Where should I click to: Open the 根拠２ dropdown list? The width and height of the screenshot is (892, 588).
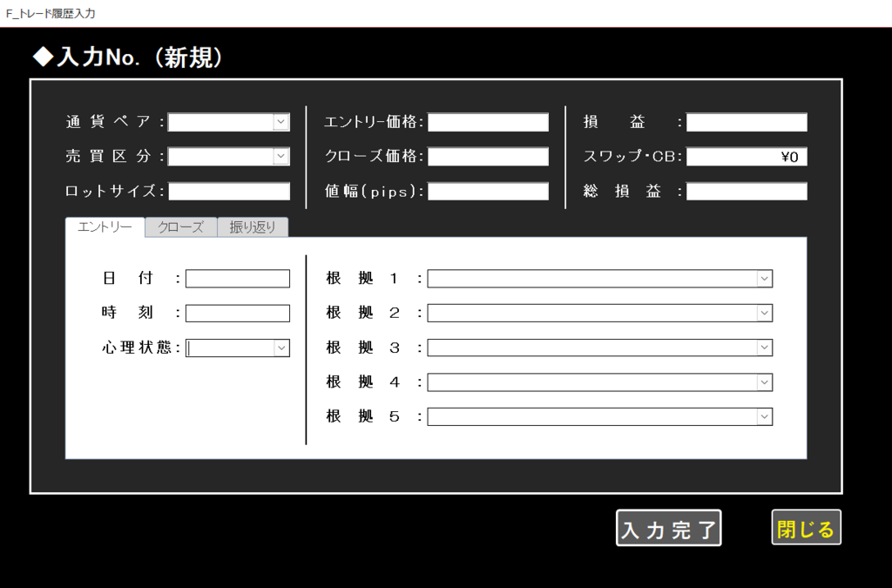tap(764, 313)
